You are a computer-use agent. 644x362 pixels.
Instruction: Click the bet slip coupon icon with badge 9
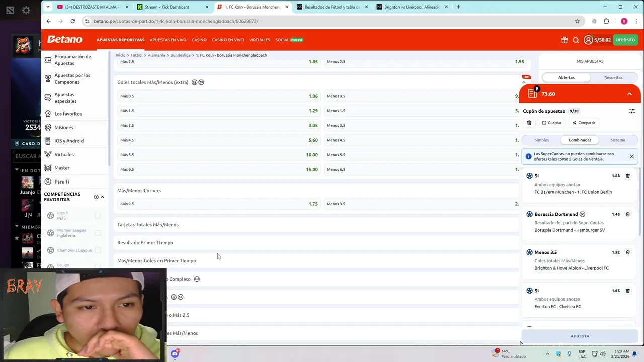532,94
